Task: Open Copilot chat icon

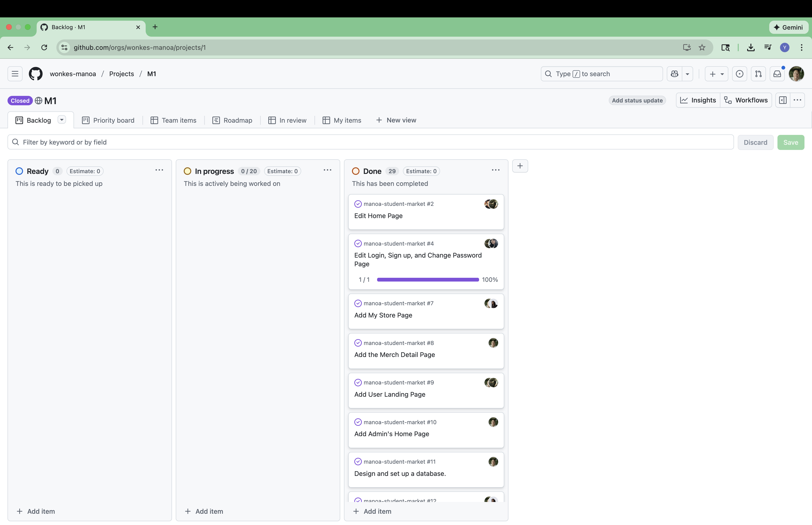Action: click(674, 74)
